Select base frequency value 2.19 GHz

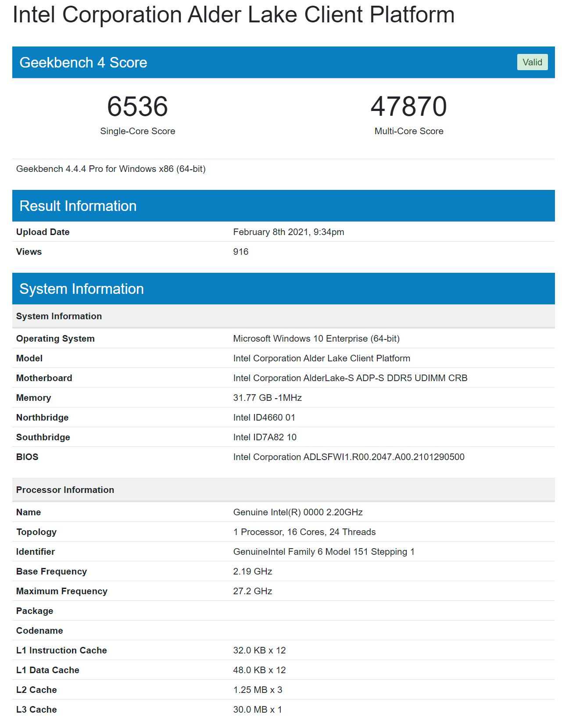tap(253, 571)
